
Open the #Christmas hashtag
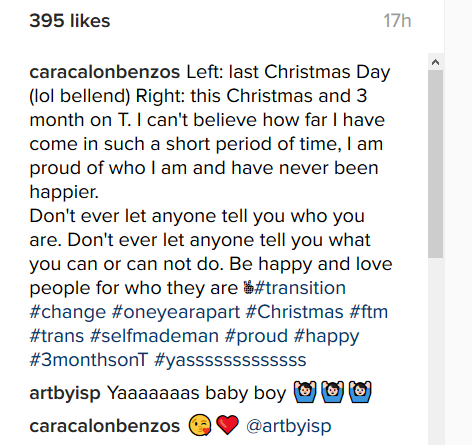click(x=295, y=312)
